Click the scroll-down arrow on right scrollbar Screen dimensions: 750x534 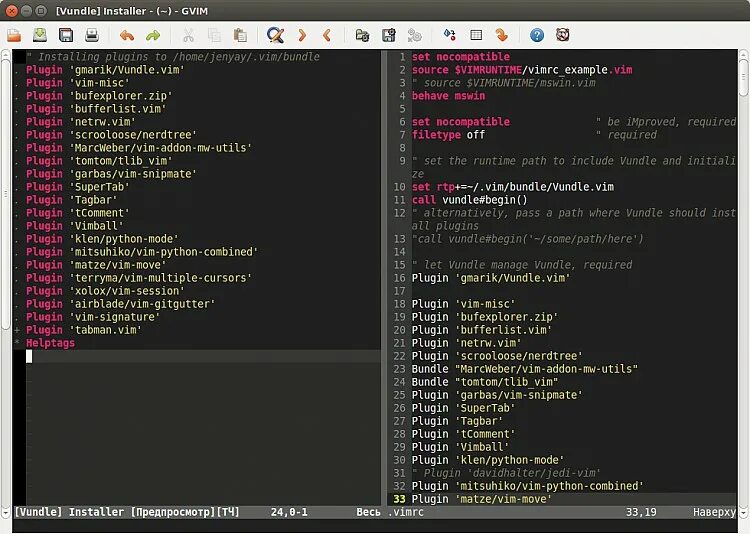click(744, 512)
